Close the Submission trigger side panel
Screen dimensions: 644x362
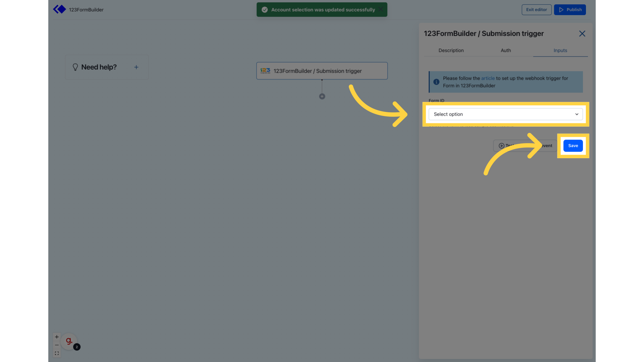coord(582,34)
